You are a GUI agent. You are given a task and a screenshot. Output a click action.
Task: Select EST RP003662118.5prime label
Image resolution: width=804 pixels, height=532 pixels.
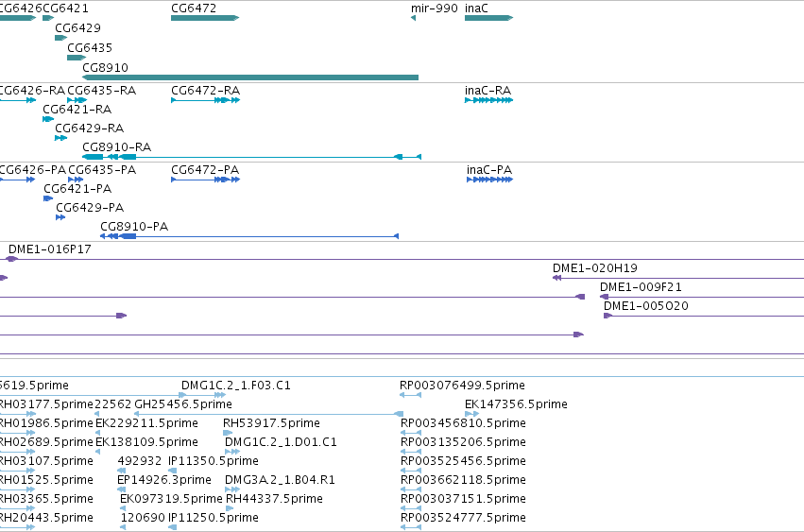click(x=463, y=480)
